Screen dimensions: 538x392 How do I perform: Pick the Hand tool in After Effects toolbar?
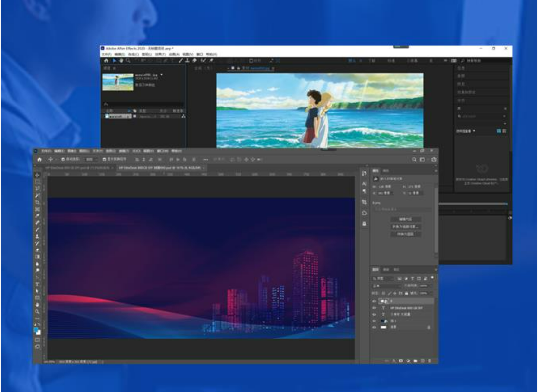121,61
